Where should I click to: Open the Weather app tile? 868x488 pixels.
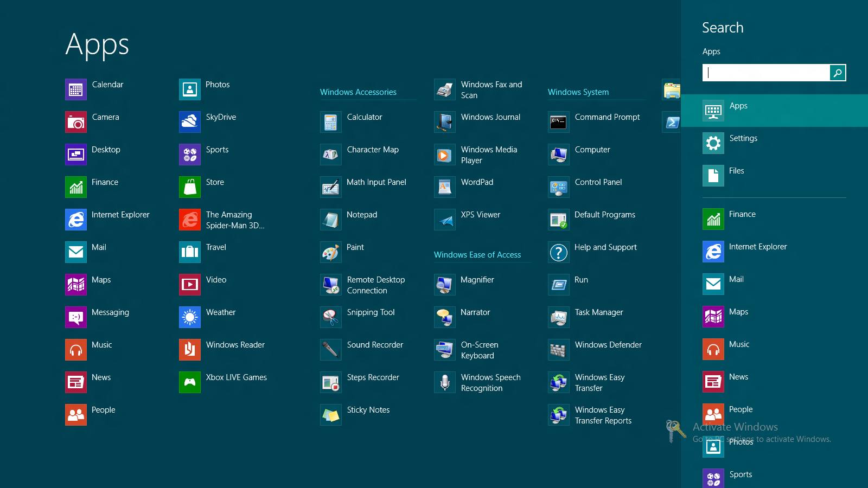190,317
